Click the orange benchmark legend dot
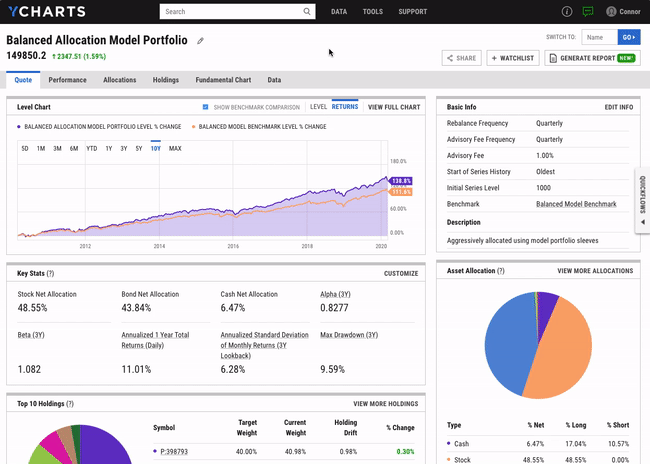Image resolution: width=650 pixels, height=464 pixels. [x=193, y=126]
